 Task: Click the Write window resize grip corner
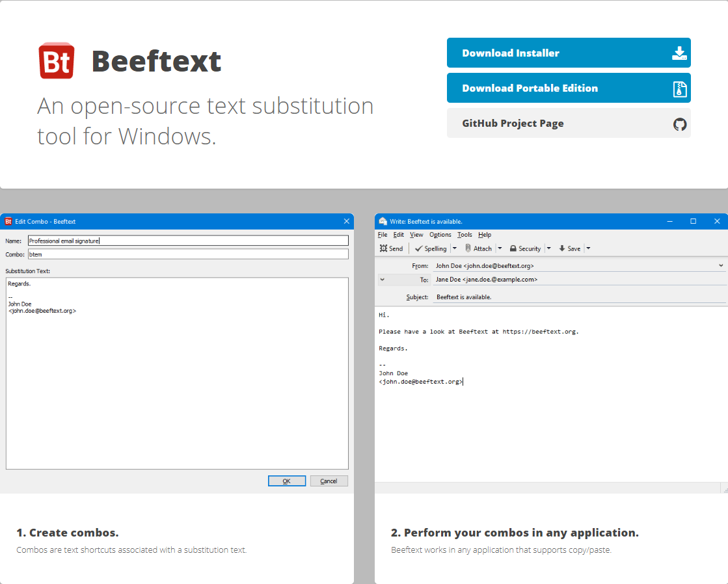[x=725, y=490]
